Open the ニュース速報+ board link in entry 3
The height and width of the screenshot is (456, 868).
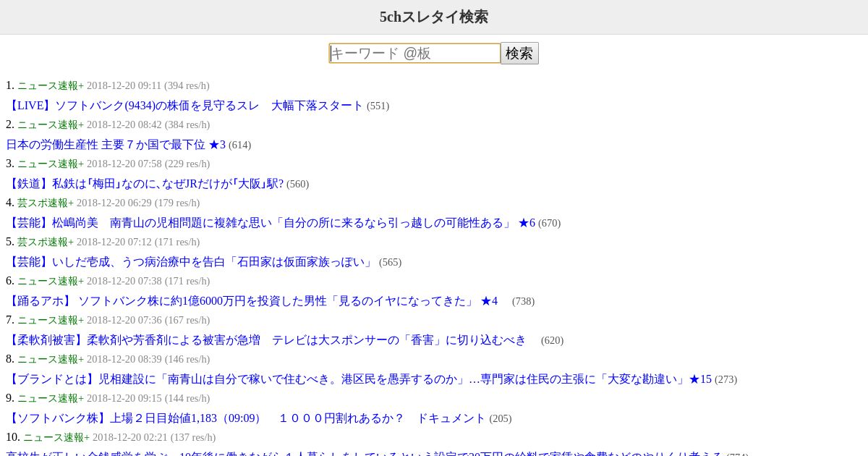[51, 164]
